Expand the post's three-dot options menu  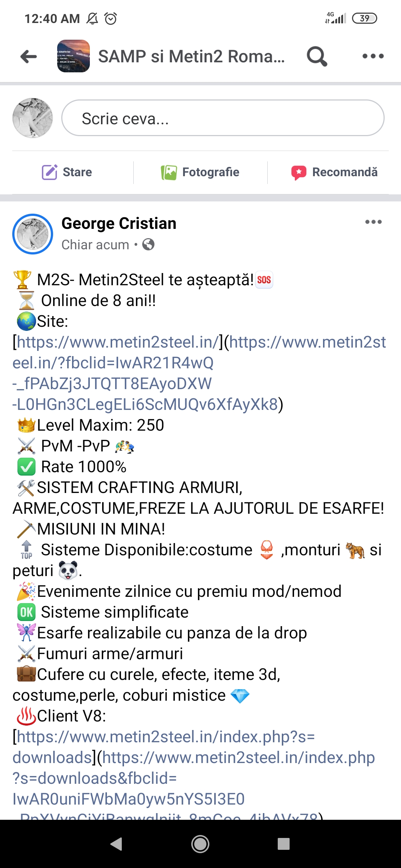[x=373, y=222]
